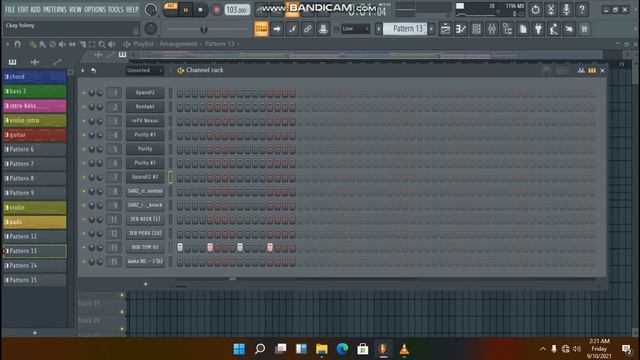Open the Line snap dropdown
The height and width of the screenshot is (360, 640).
(355, 29)
